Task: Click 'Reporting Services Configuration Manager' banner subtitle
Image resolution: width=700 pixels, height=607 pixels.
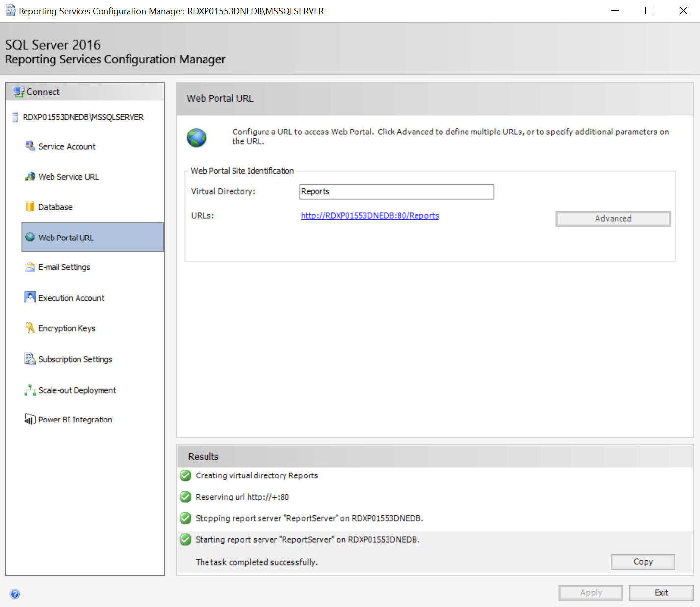Action: tap(115, 59)
